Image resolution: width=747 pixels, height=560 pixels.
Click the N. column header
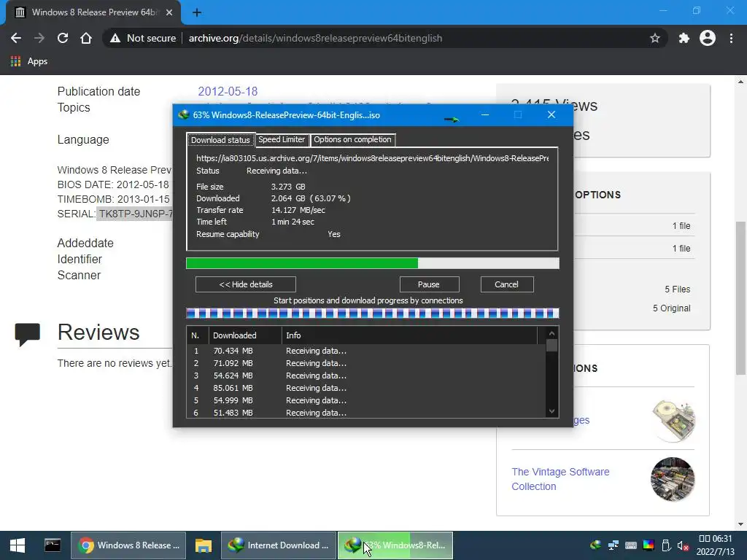pyautogui.click(x=197, y=335)
